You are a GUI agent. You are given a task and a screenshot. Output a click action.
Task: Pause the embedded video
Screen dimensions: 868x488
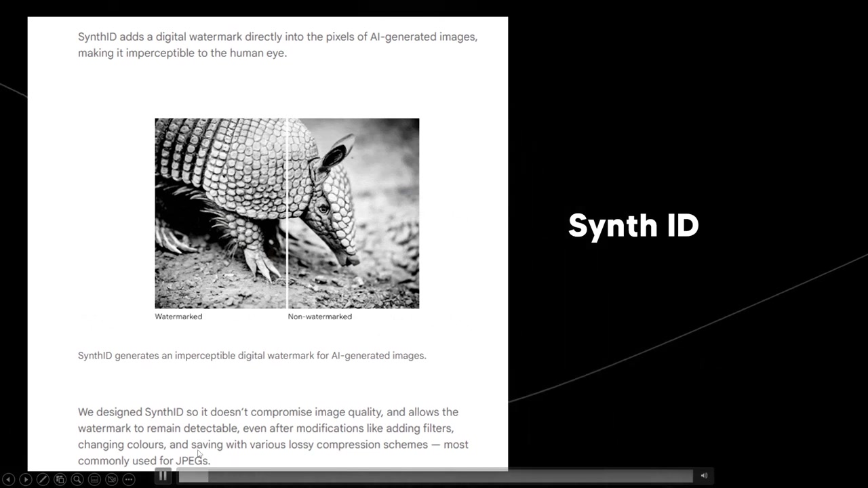163,476
